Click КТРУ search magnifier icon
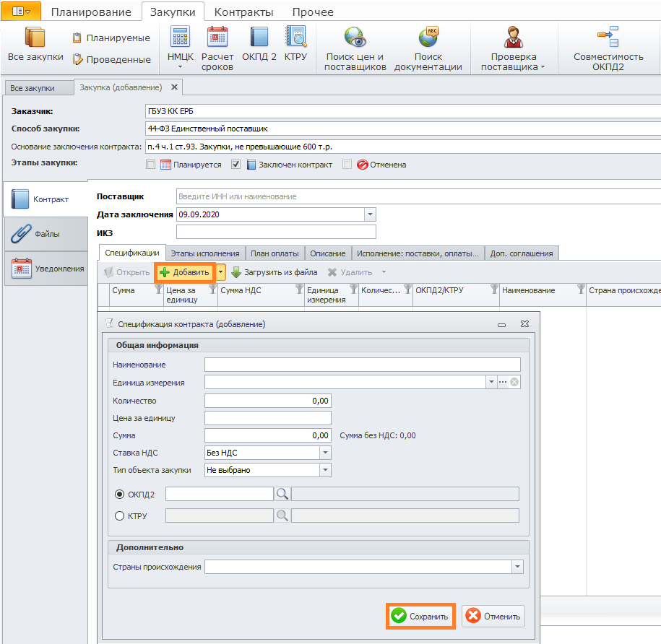Screen dimensions: 661x644 [282, 515]
